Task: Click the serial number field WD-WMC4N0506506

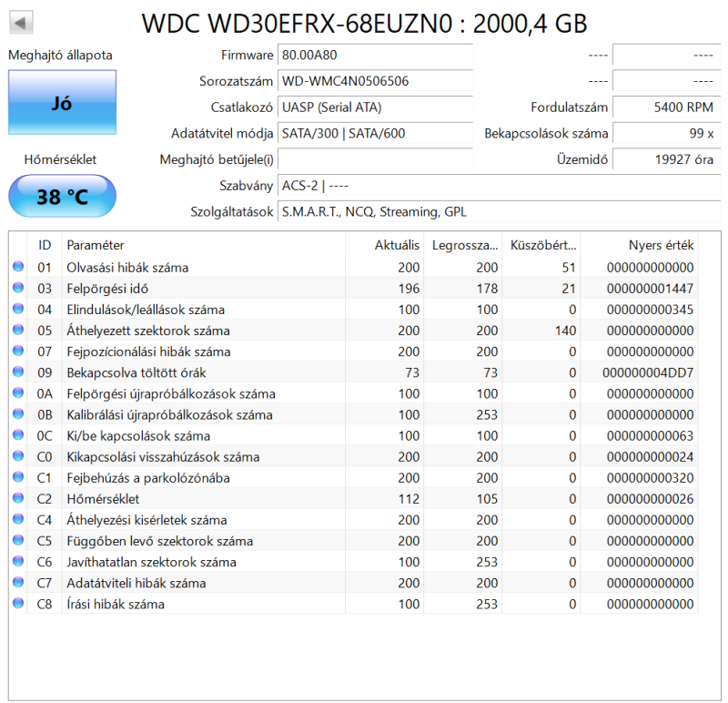Action: [x=375, y=81]
